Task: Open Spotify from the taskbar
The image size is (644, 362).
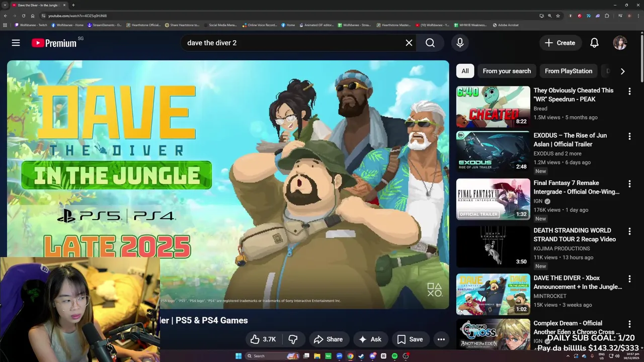Action: [x=394, y=356]
